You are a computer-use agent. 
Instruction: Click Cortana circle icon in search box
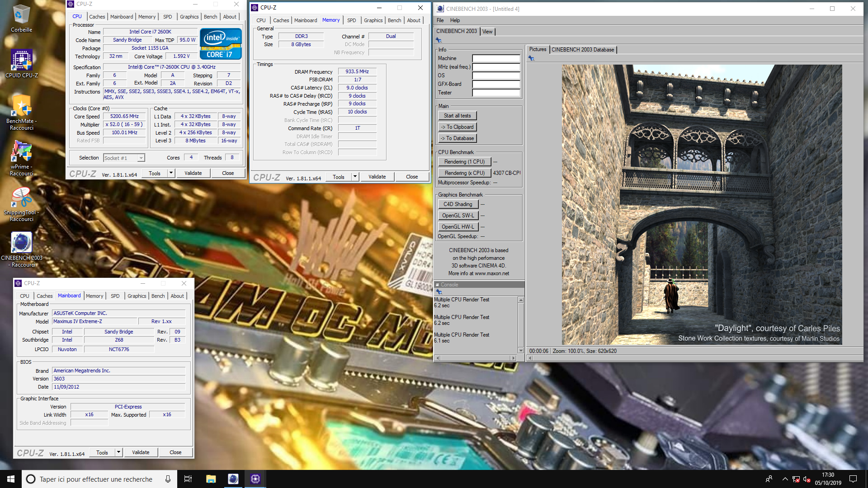tap(31, 479)
